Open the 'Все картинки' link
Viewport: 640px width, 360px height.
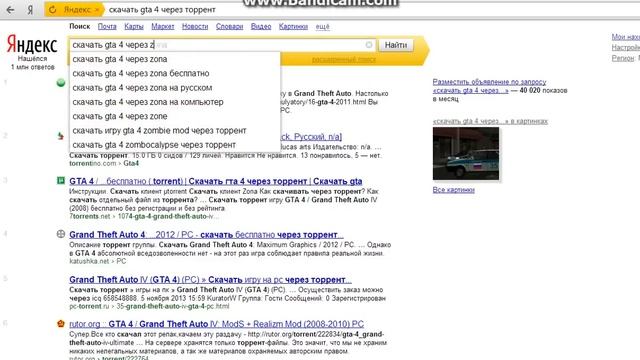coord(453,190)
